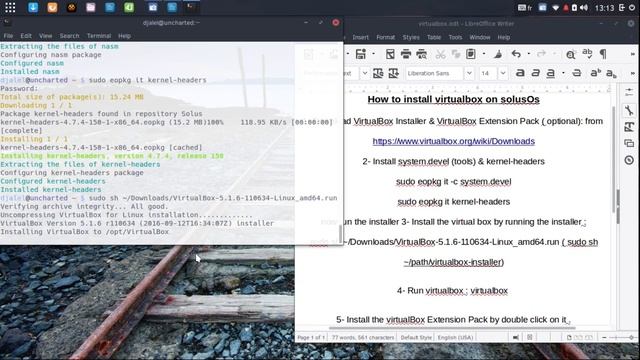Open Navigator compass icon in sidebar
Screen dimensions: 640x360
[x=629, y=160]
